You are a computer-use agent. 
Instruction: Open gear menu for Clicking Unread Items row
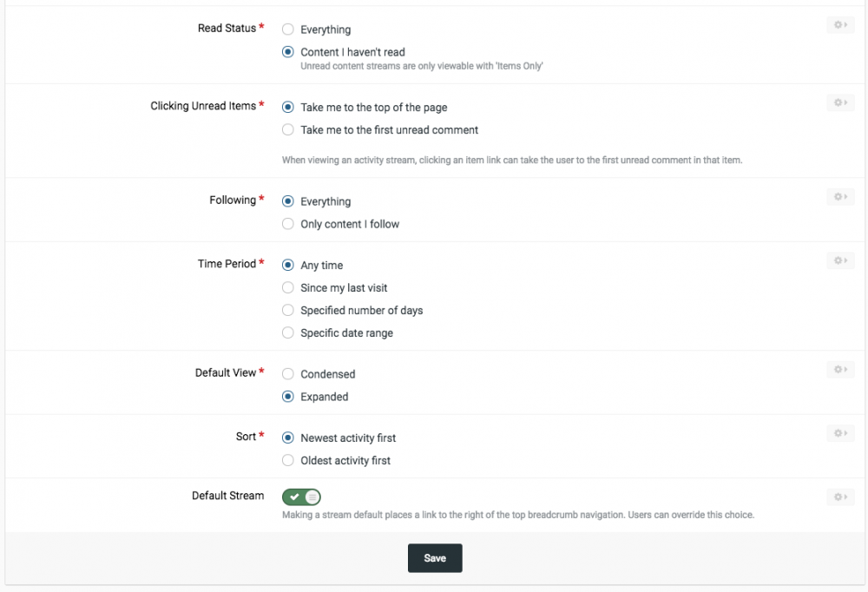(840, 103)
